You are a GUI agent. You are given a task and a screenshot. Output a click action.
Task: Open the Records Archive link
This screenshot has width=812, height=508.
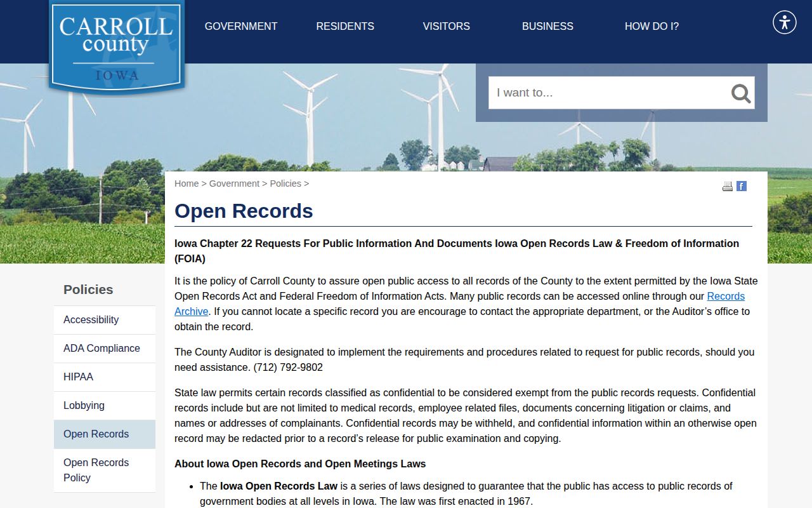click(x=726, y=296)
